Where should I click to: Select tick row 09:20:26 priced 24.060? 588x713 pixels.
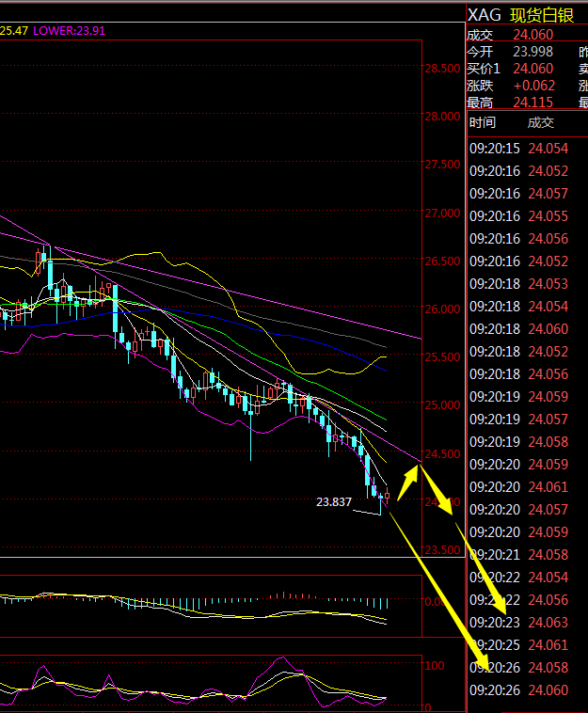pos(519,690)
